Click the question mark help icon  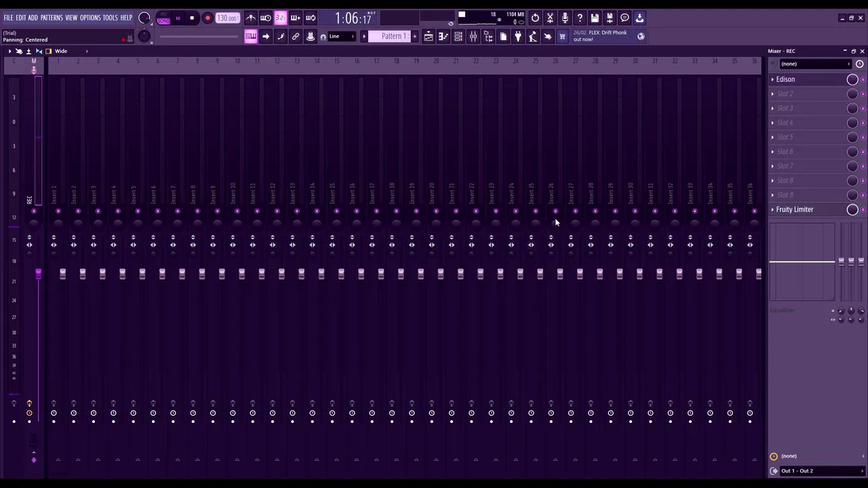click(x=580, y=18)
